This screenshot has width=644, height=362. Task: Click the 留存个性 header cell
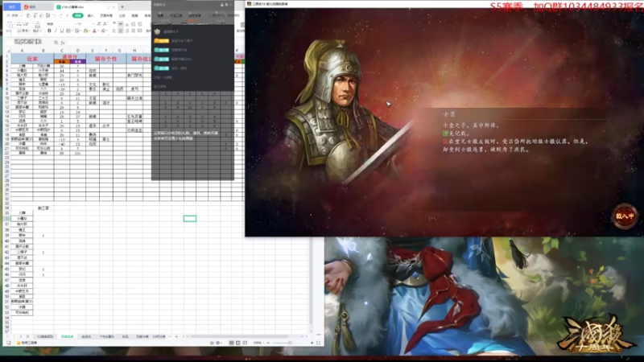pos(106,59)
